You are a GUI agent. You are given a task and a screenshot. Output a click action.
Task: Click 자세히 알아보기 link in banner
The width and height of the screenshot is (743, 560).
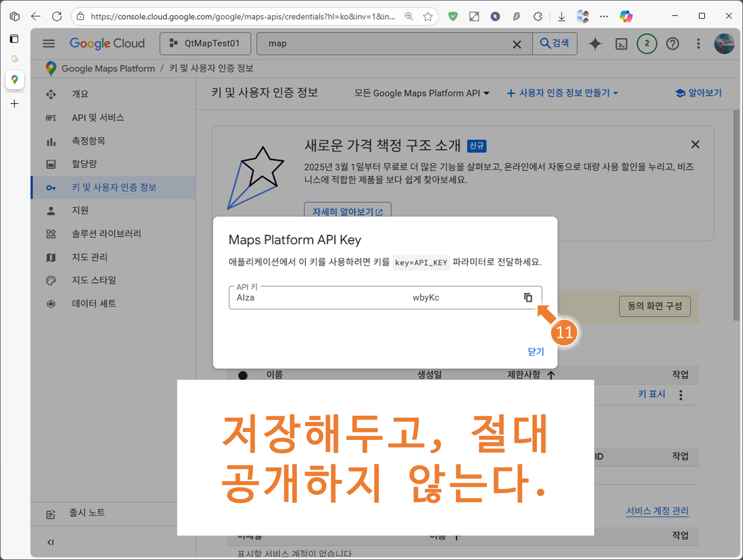347,211
